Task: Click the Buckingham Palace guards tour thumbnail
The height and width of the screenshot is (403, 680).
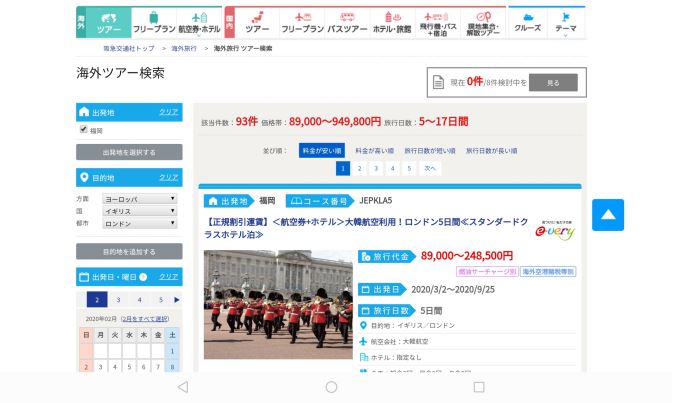Action: 278,304
